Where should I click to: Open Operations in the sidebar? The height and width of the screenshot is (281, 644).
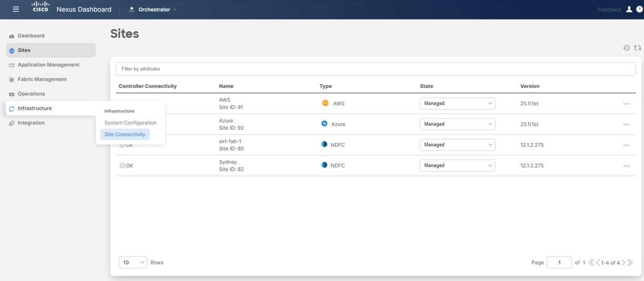(32, 94)
